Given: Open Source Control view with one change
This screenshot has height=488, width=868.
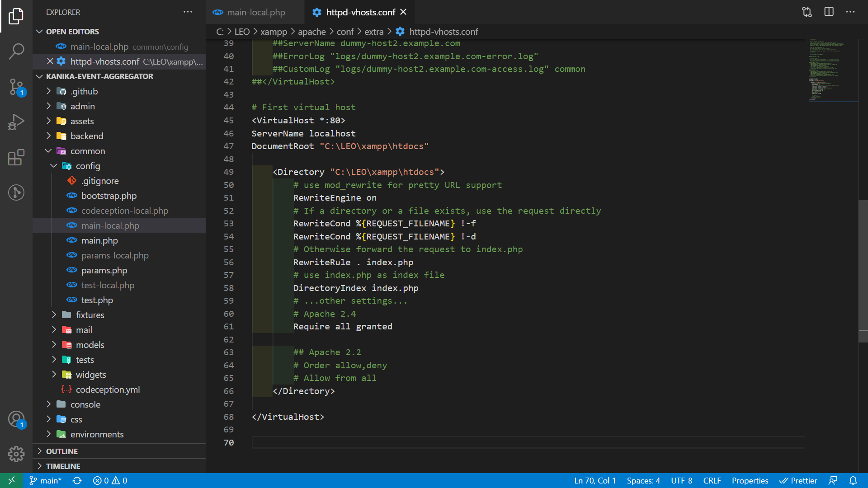Looking at the screenshot, I should [16, 87].
